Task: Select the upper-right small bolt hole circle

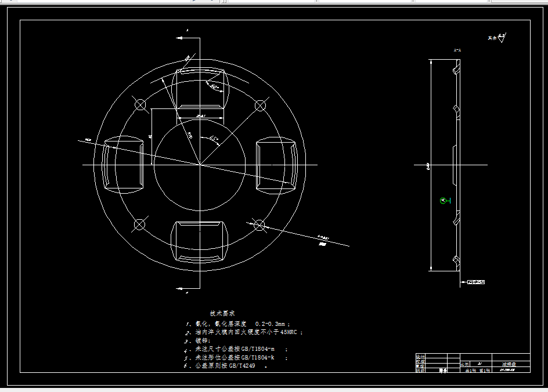Action: click(260, 106)
